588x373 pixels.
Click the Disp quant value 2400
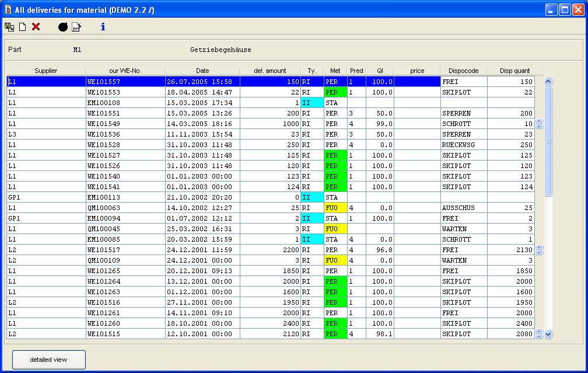(511, 323)
